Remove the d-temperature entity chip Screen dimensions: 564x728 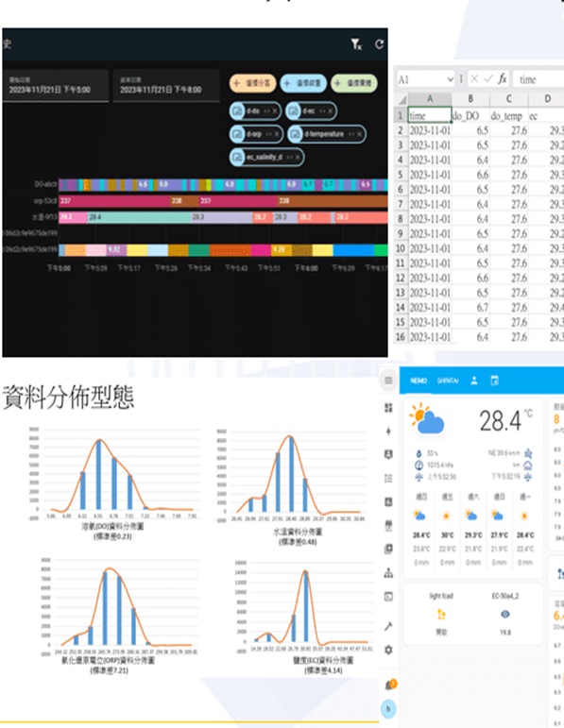click(x=360, y=134)
